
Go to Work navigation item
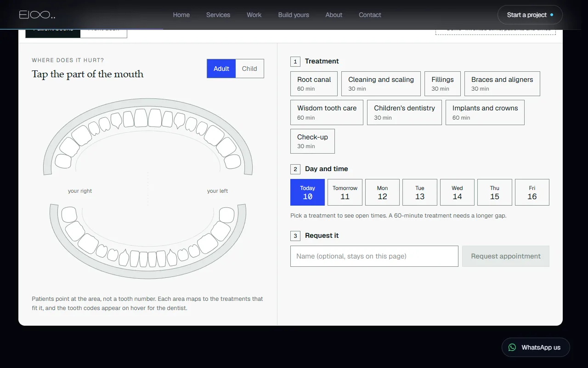point(254,15)
